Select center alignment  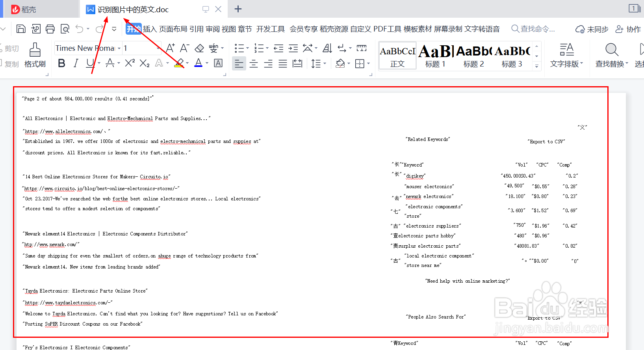click(254, 63)
